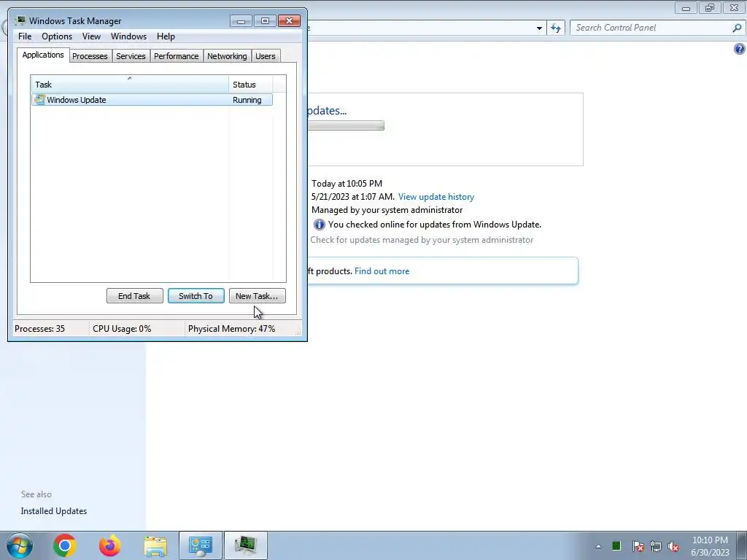Switch to the Networking tab
This screenshot has height=560, width=747.
(227, 56)
